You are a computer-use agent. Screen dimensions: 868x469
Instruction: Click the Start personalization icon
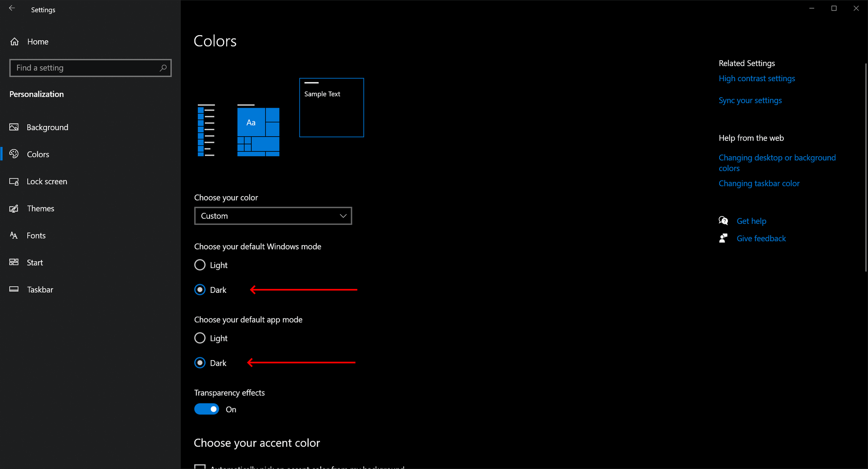(x=14, y=262)
